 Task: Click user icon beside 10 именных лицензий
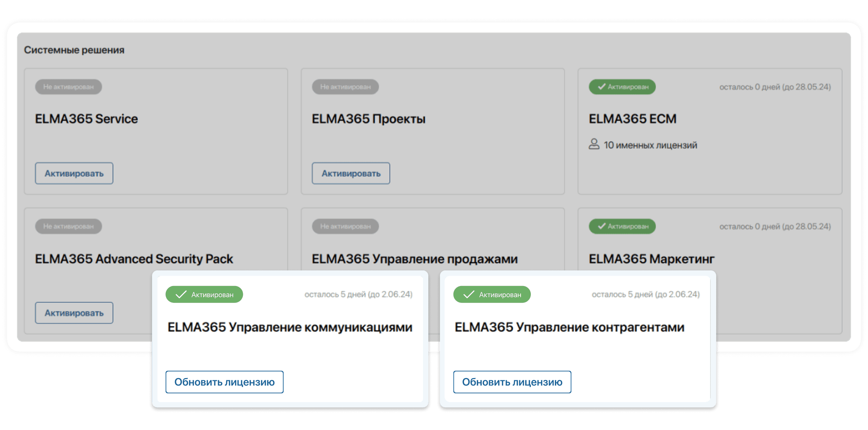coord(594,144)
